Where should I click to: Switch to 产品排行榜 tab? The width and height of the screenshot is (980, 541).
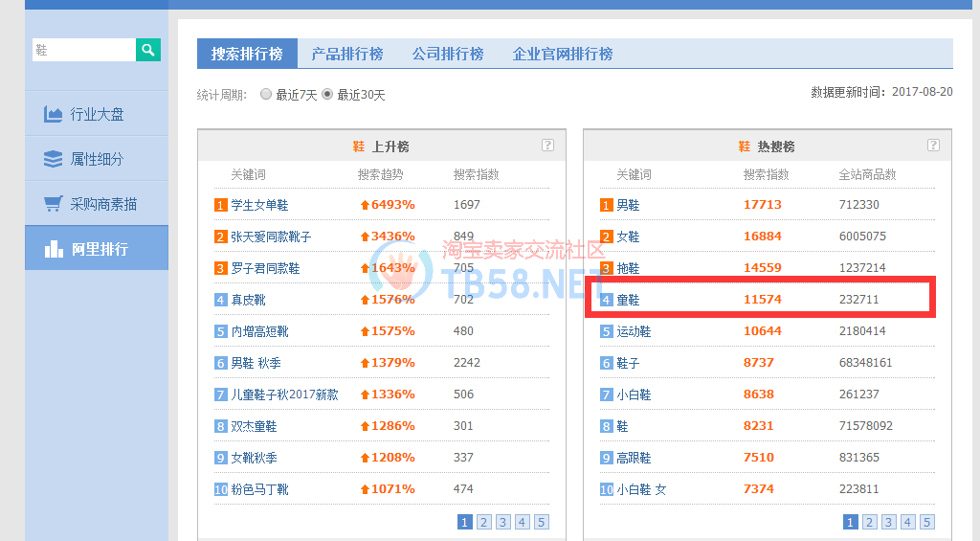point(346,55)
